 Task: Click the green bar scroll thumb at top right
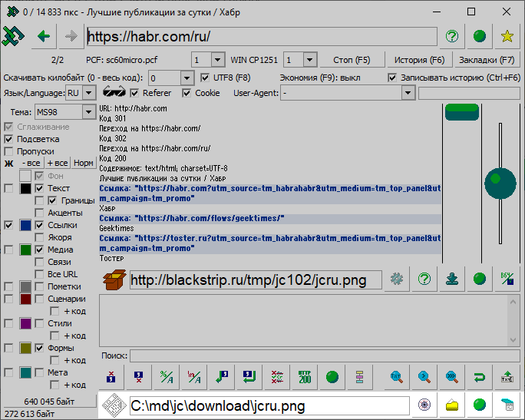(x=462, y=112)
